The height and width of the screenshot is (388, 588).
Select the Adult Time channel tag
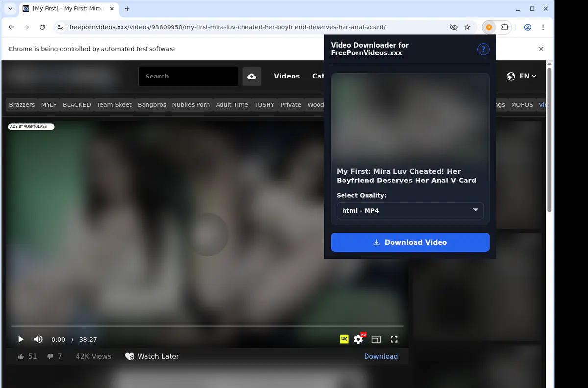pyautogui.click(x=232, y=105)
